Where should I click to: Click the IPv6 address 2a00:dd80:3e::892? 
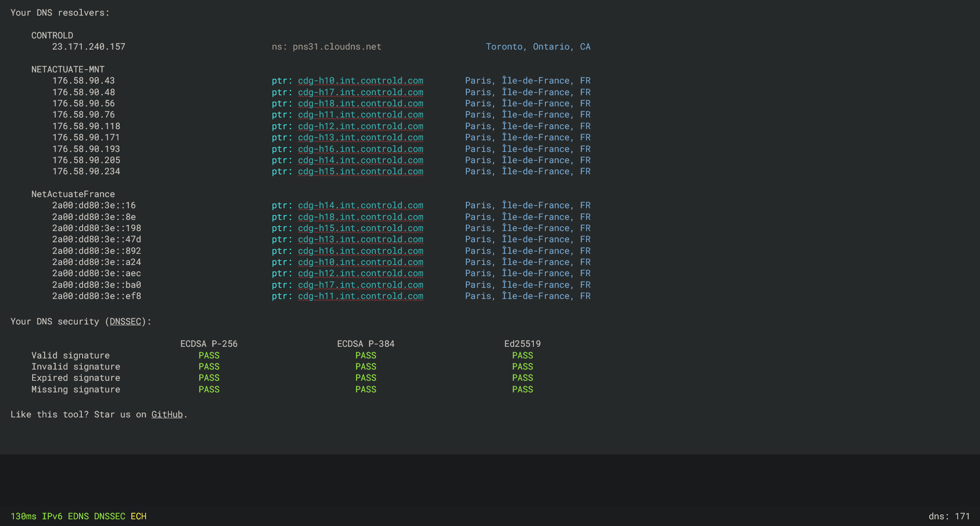click(96, 251)
